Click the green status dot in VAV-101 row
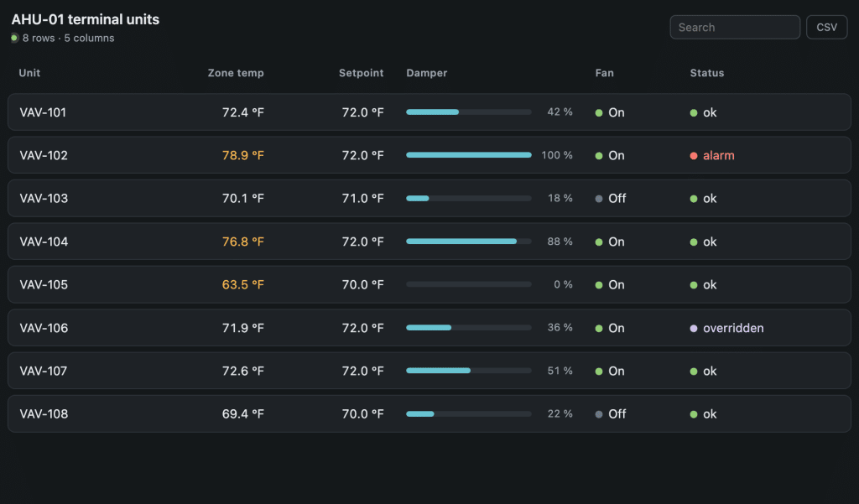The image size is (859, 504). (x=694, y=113)
